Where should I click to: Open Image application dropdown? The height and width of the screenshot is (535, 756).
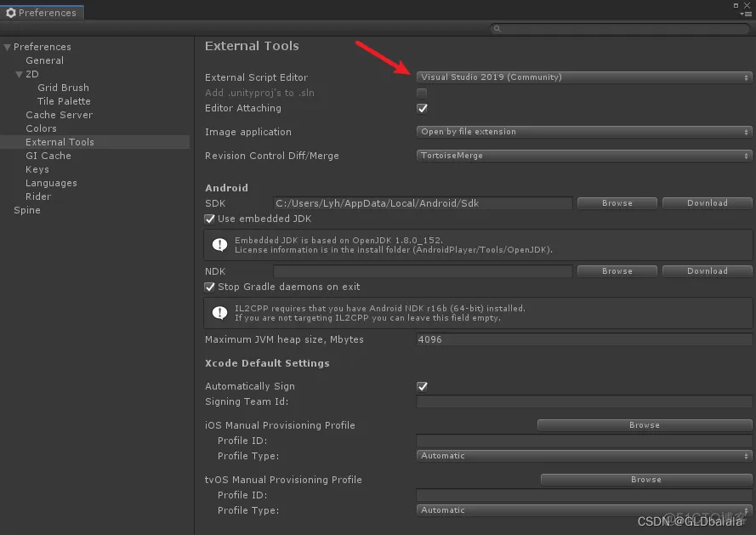(584, 132)
